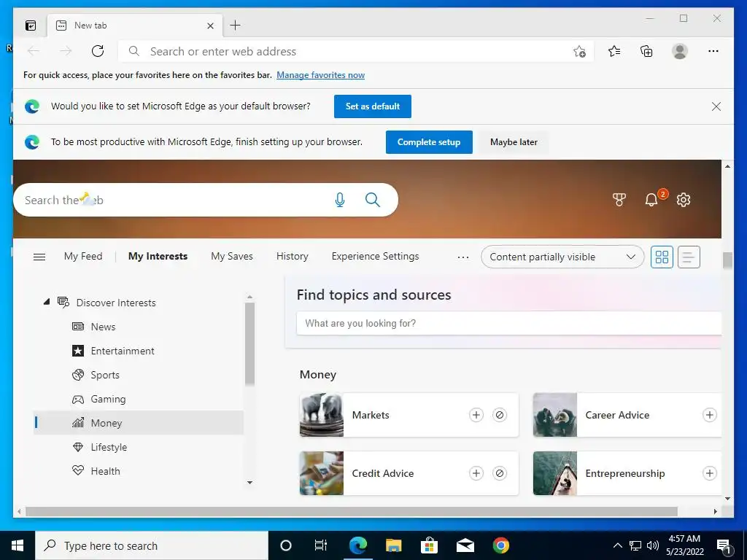Open the Entrepreneurship topic thumbnail
This screenshot has width=747, height=560.
(555, 473)
